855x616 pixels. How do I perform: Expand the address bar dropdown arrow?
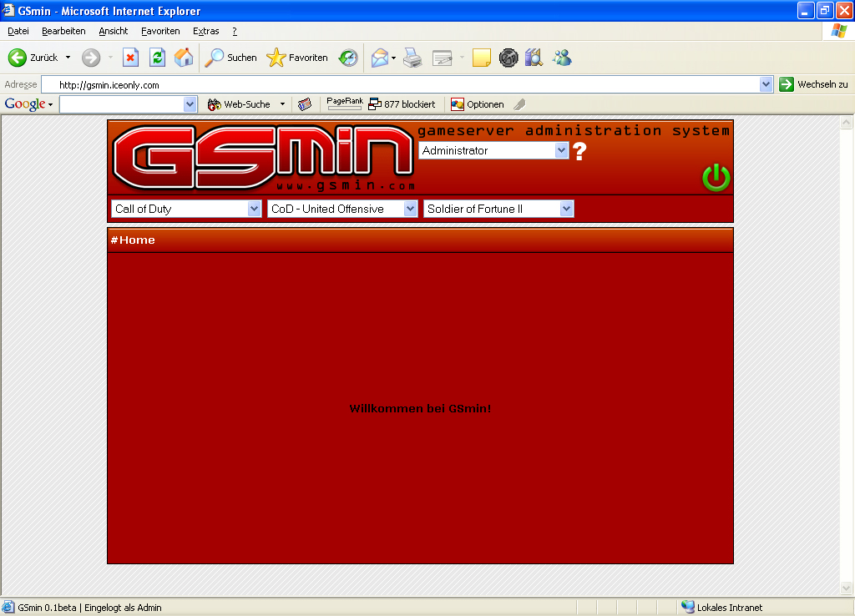(x=766, y=84)
